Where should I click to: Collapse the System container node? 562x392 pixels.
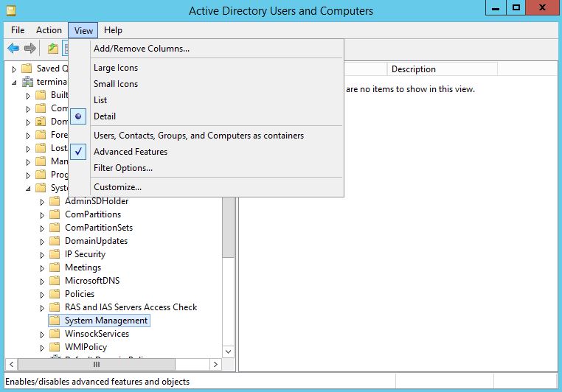pyautogui.click(x=28, y=189)
